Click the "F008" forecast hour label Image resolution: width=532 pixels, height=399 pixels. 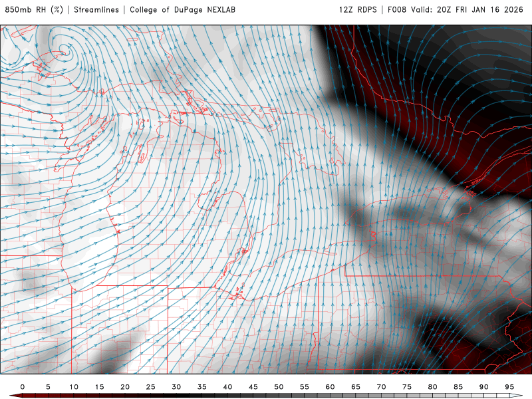pyautogui.click(x=397, y=10)
